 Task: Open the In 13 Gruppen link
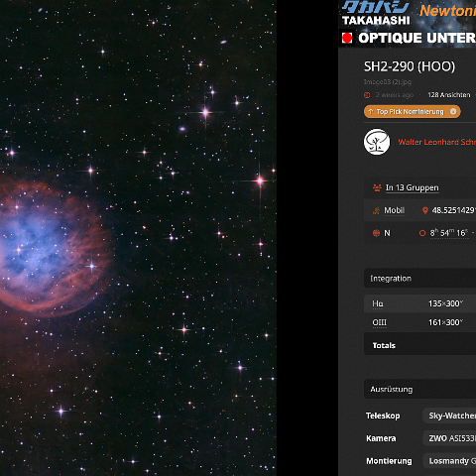(x=412, y=187)
